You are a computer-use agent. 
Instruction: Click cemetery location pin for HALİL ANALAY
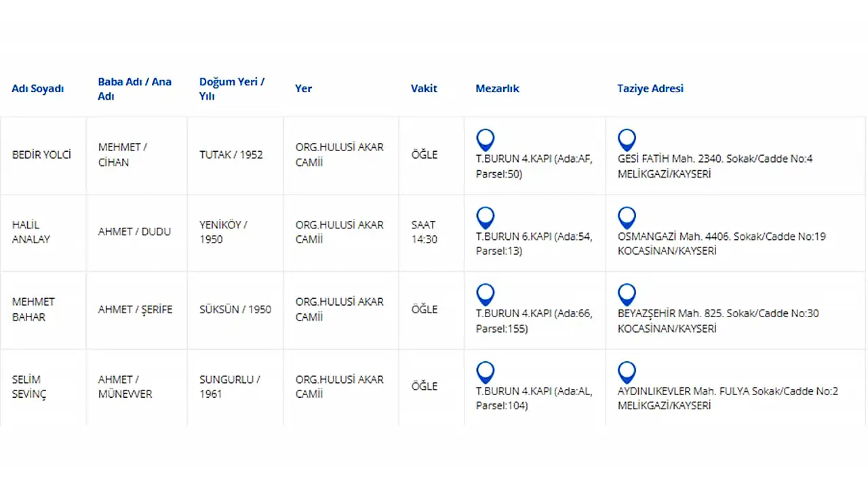pyautogui.click(x=485, y=218)
